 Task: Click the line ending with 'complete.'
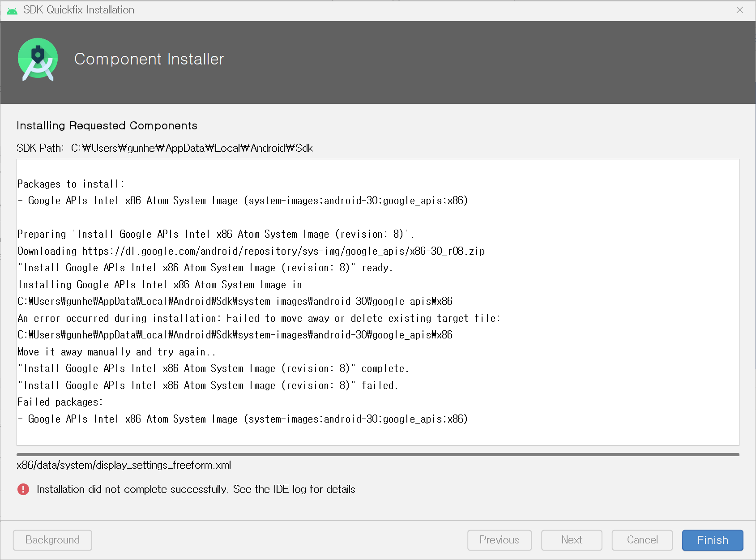(213, 368)
